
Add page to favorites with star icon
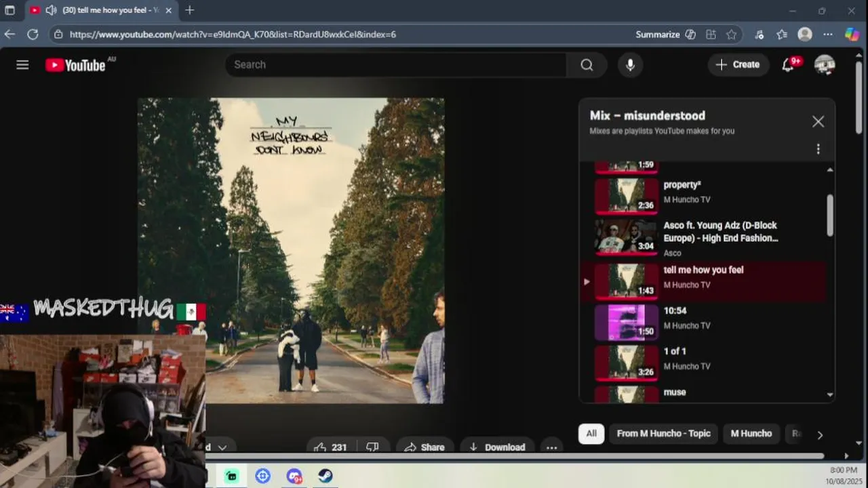(x=731, y=34)
